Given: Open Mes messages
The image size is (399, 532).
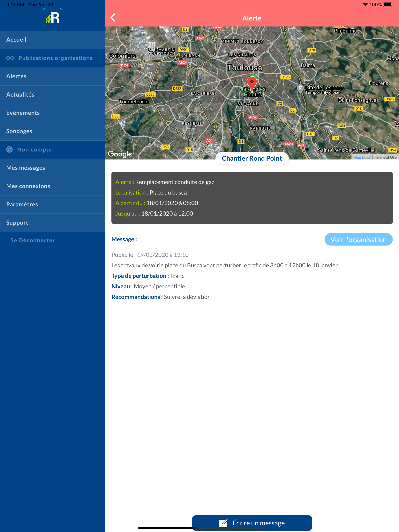Looking at the screenshot, I should pos(52,168).
